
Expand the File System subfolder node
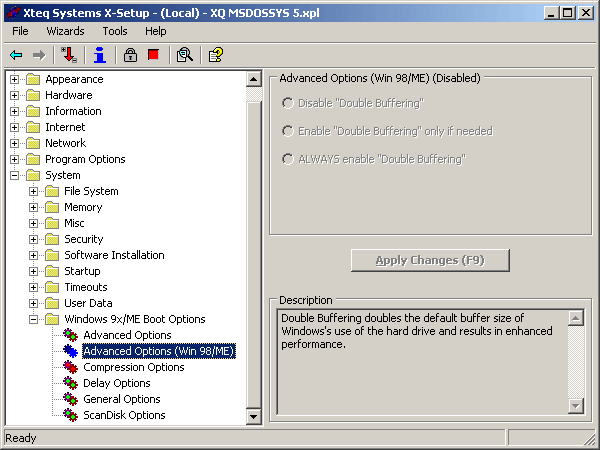tap(34, 191)
